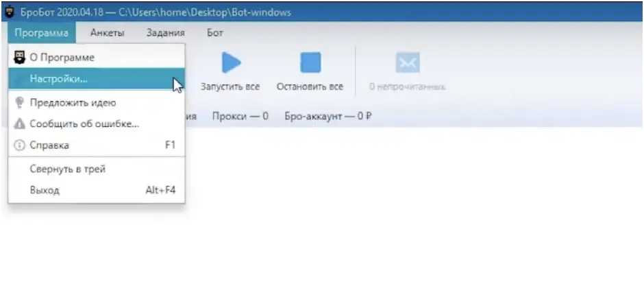Open the Бот menu
Screen dimensions: 644x306
215,33
